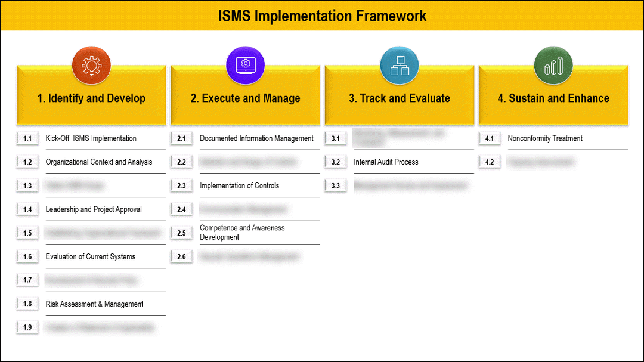
Task: Click Evaluation of Current Systems step
Action: [90, 257]
